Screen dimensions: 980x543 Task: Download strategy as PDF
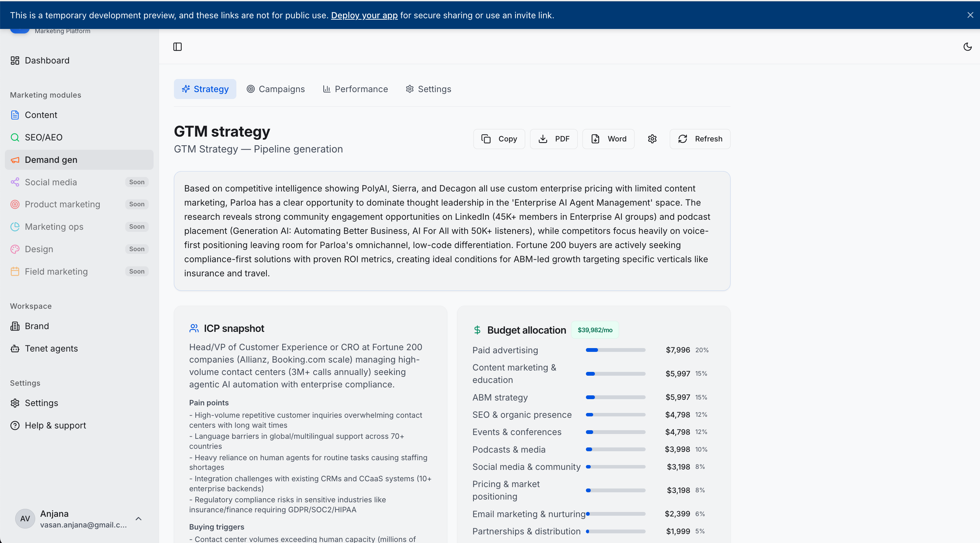click(x=553, y=139)
